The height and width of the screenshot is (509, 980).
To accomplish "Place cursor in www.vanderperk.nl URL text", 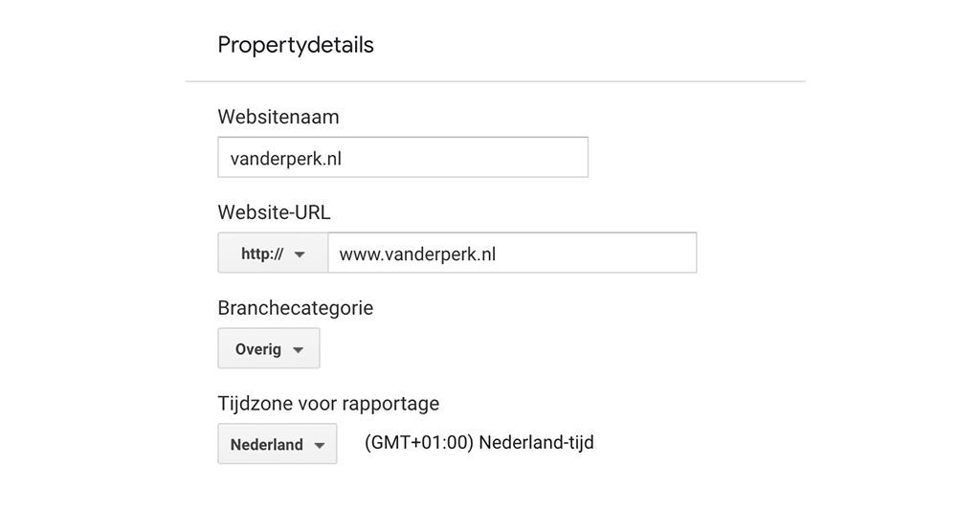I will click(x=417, y=254).
